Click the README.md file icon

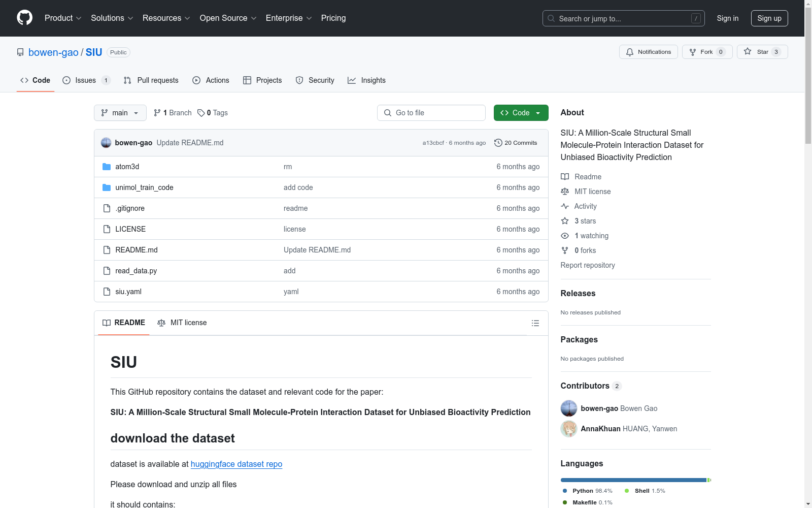pos(107,250)
